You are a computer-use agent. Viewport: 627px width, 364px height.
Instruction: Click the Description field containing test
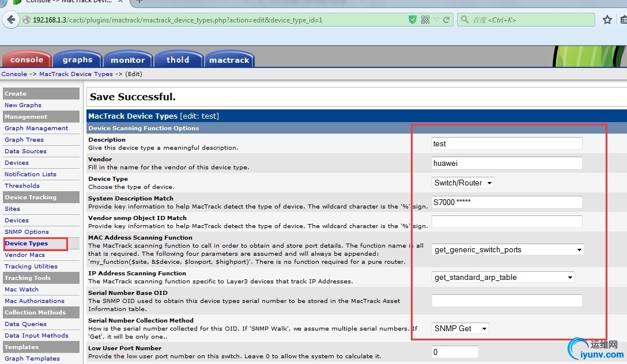(x=507, y=143)
